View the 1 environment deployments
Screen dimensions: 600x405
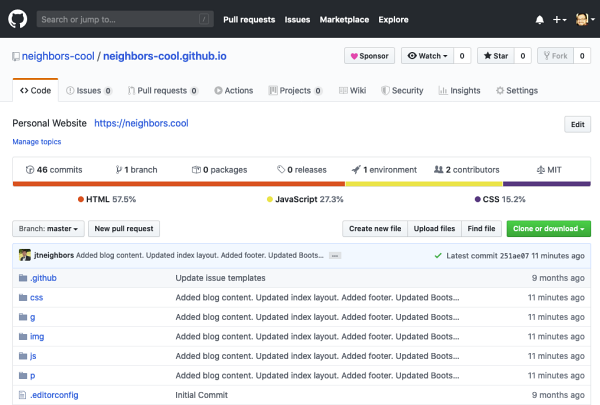click(384, 170)
